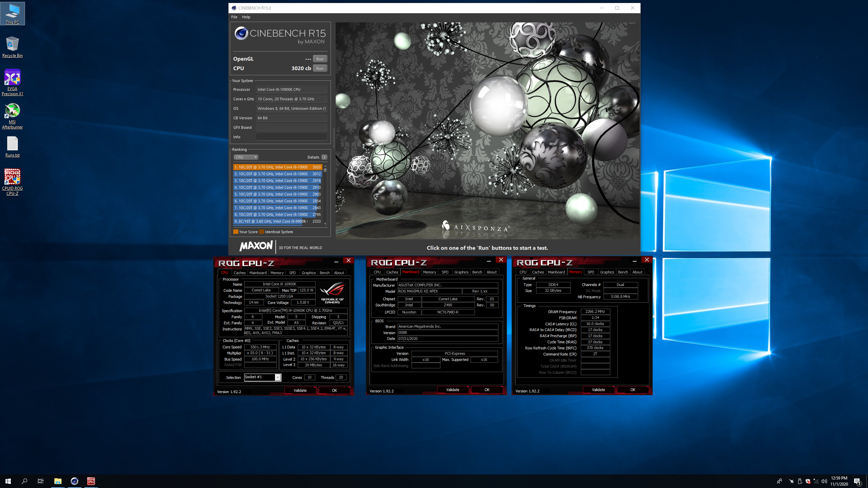Minimize the CPU tab ROG CPU-Z window
The image size is (868, 488).
click(x=336, y=261)
